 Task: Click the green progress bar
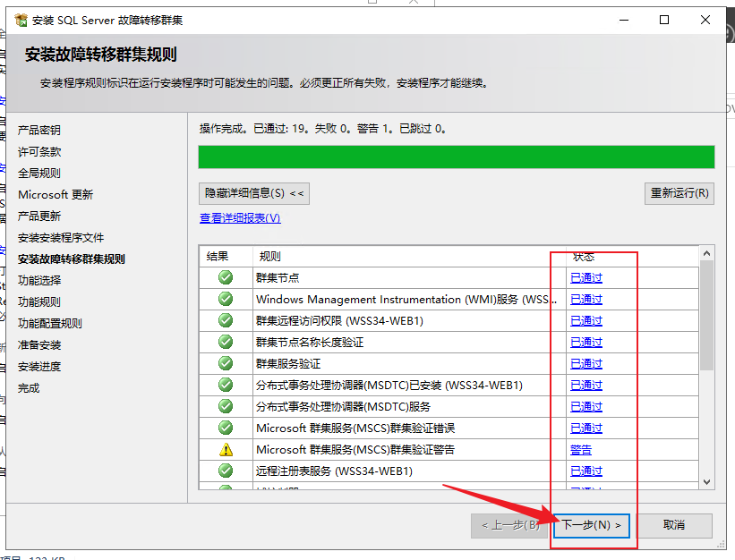[x=456, y=157]
